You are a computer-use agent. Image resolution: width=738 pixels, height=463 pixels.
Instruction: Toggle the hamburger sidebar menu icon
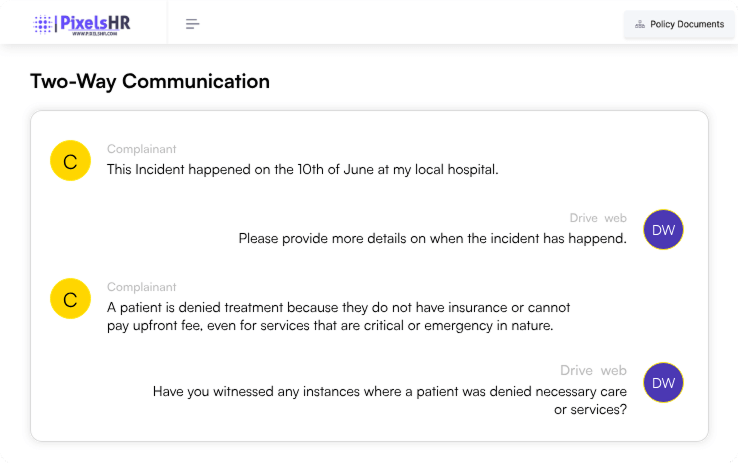pyautogui.click(x=193, y=24)
